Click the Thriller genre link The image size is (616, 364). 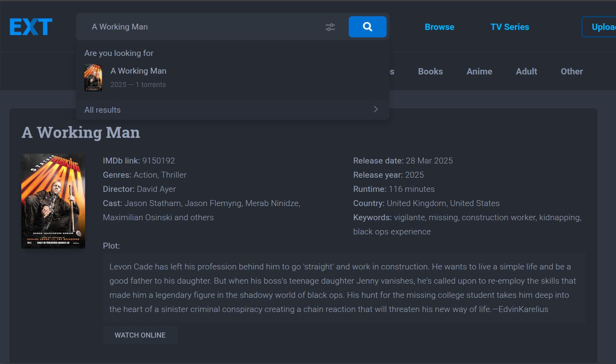coord(174,175)
